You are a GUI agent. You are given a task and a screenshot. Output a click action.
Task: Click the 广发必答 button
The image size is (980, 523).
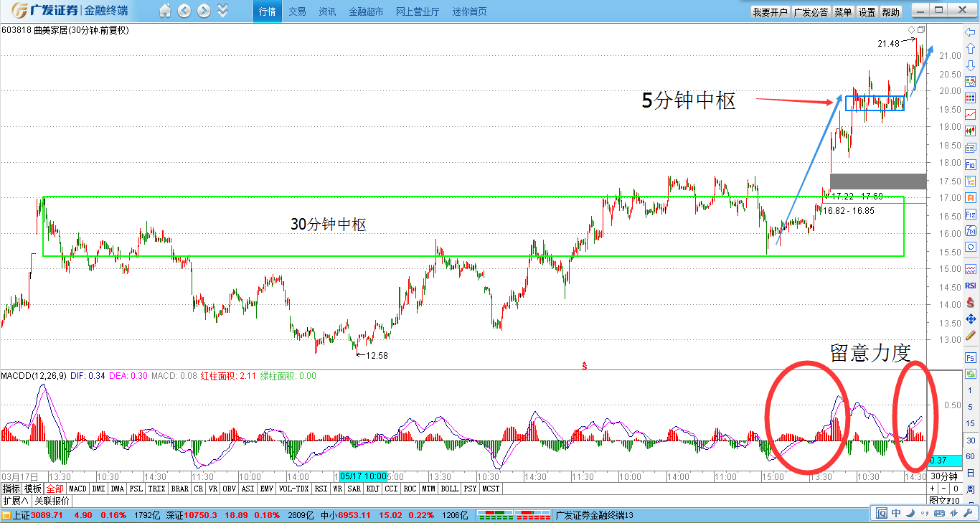pos(811,12)
